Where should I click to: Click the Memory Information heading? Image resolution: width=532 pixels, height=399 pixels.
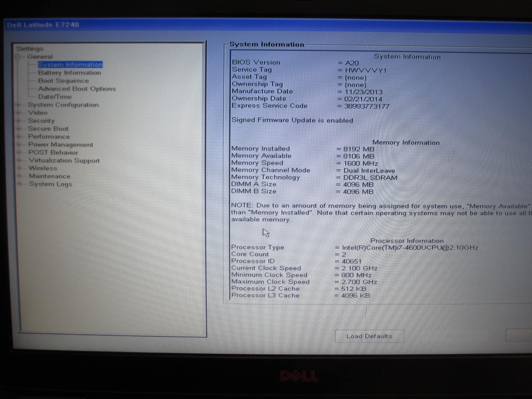click(x=406, y=143)
